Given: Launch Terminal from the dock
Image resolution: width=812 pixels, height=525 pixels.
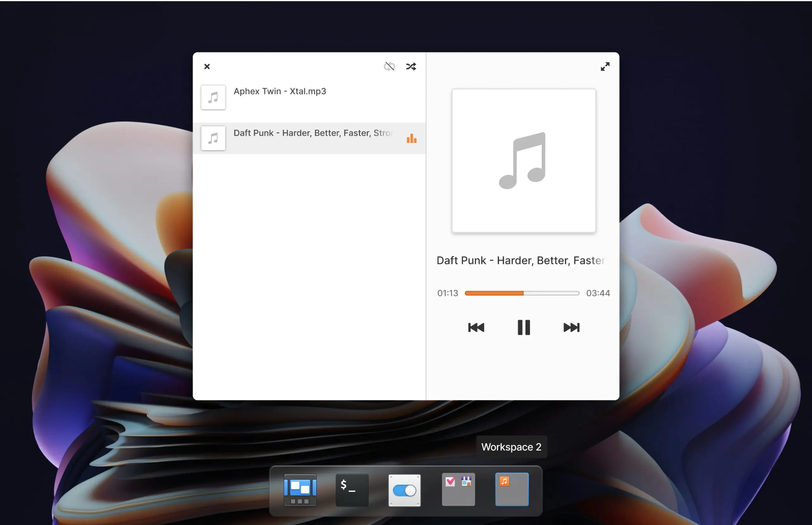Looking at the screenshot, I should point(352,490).
